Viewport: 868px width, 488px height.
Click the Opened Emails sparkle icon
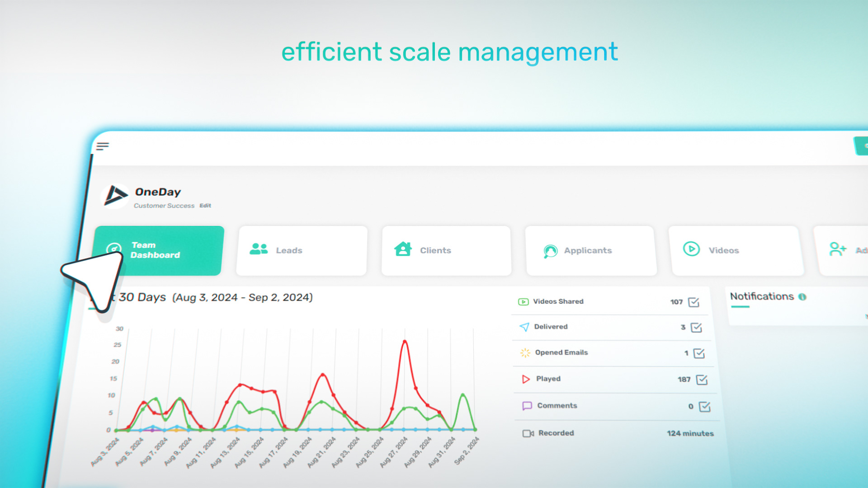point(525,353)
